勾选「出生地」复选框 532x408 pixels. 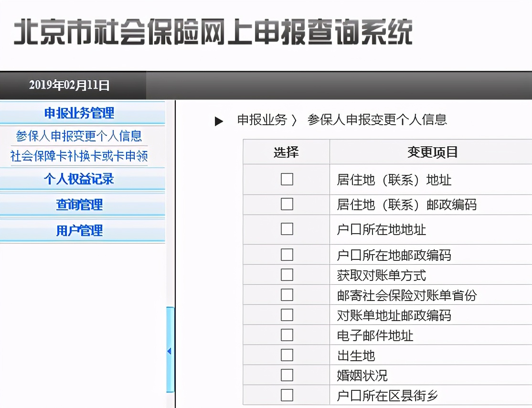[286, 355]
